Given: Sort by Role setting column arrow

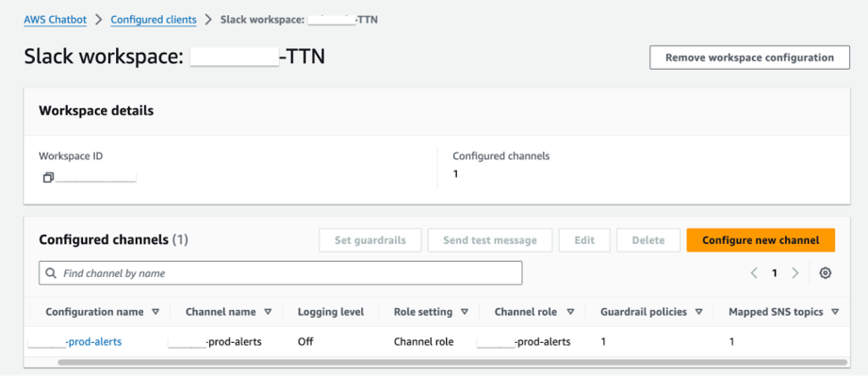Looking at the screenshot, I should point(465,312).
